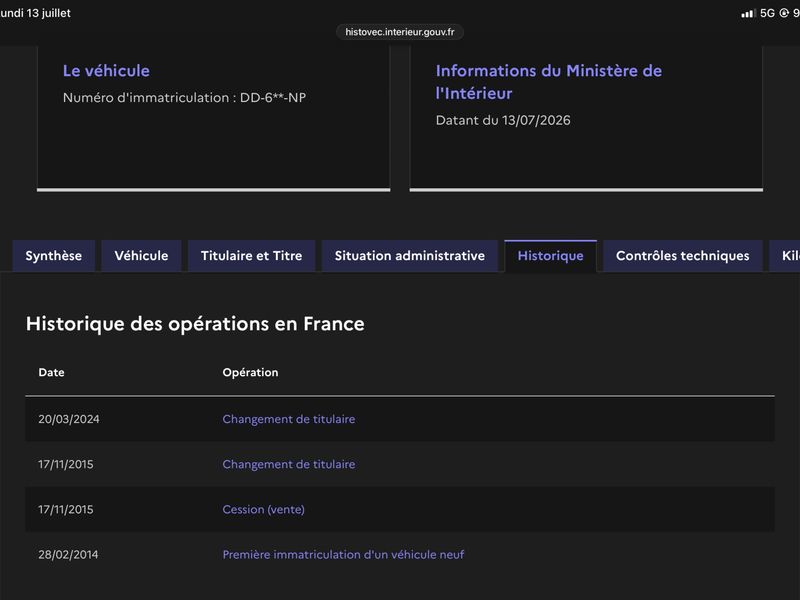This screenshot has width=800, height=600.
Task: Click the date 28/02/2014
Action: [68, 554]
